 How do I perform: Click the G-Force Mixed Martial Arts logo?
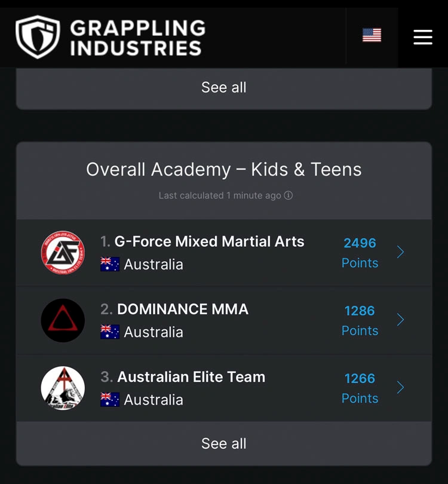point(63,253)
